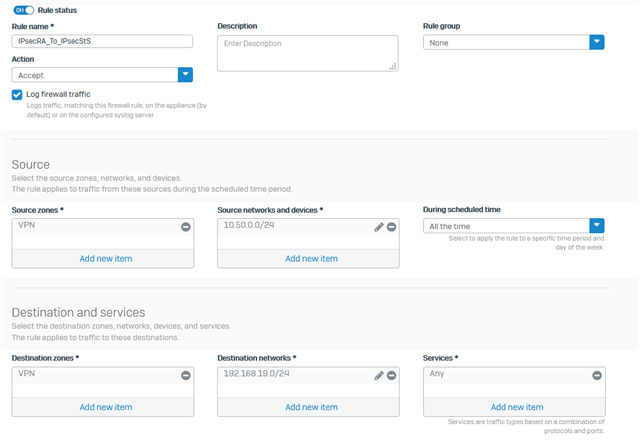Remove 192.168.19.0/24 destination network

[x=391, y=376]
